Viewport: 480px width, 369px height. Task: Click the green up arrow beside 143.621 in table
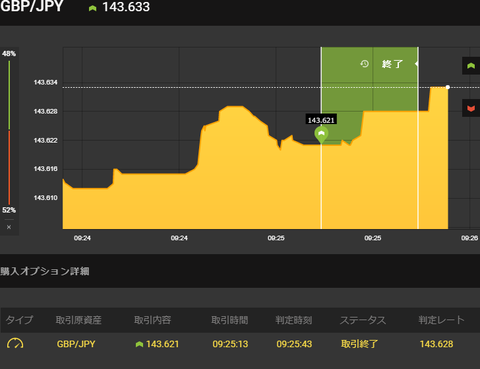tap(139, 344)
